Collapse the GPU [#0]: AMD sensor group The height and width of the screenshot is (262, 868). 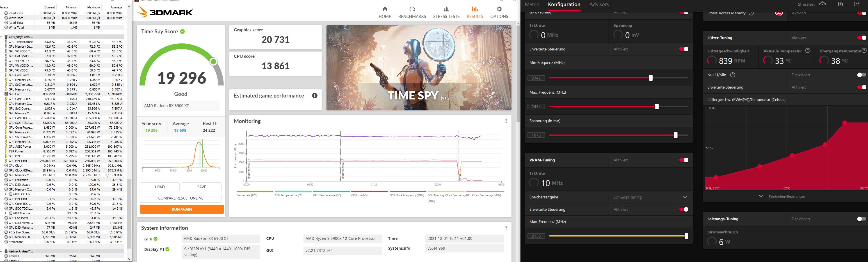(x=2, y=37)
